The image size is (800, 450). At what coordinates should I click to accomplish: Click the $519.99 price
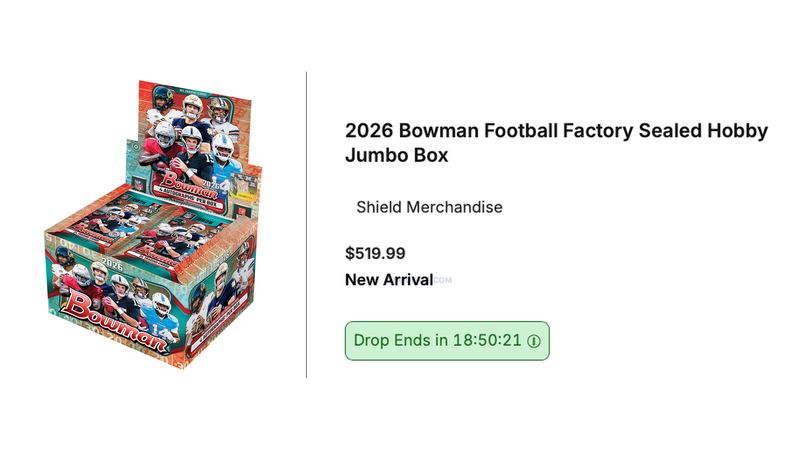[375, 253]
